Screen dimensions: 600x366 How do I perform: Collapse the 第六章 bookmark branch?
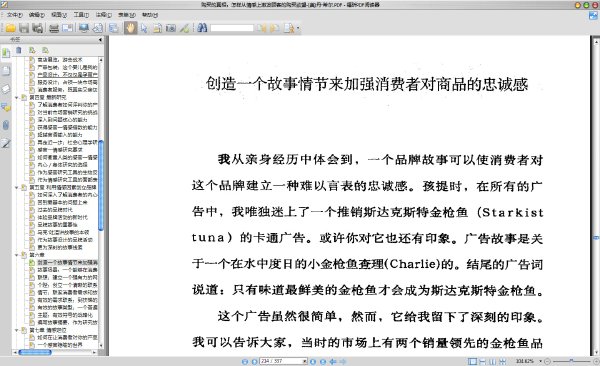pyautogui.click(x=17, y=255)
